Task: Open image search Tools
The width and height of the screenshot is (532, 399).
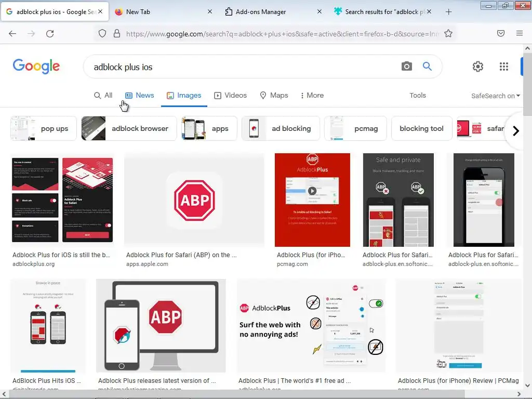Action: 418,96
